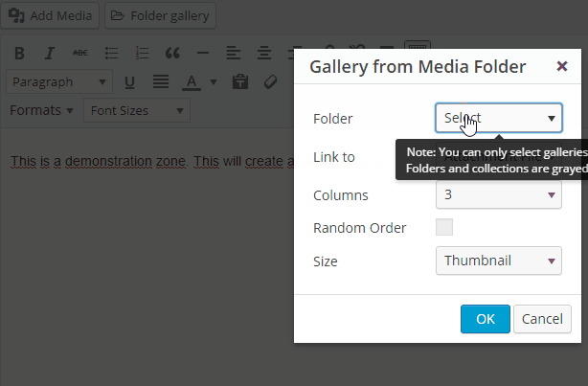This screenshot has width=588, height=386.
Task: Toggle bold formatting in the editor toolbar
Action: 20,53
